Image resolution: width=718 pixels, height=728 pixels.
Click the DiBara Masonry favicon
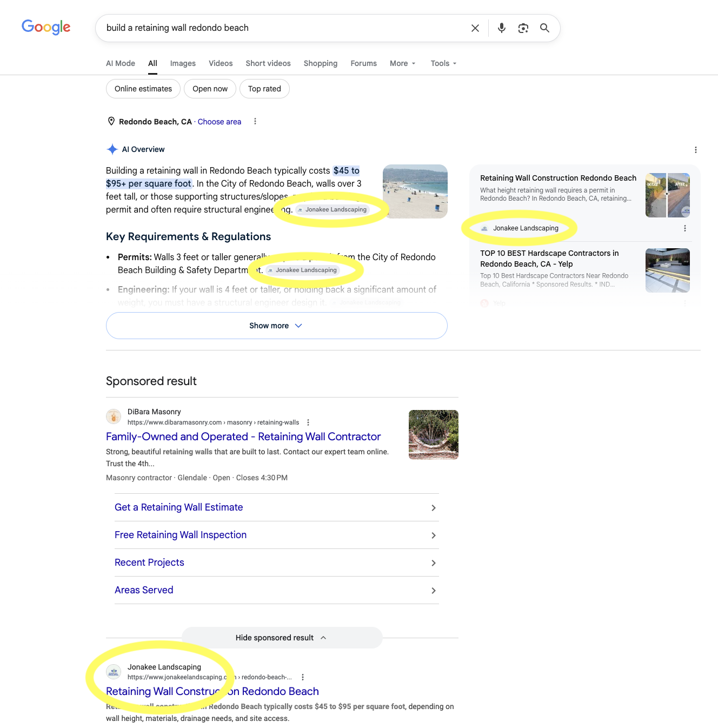114,416
